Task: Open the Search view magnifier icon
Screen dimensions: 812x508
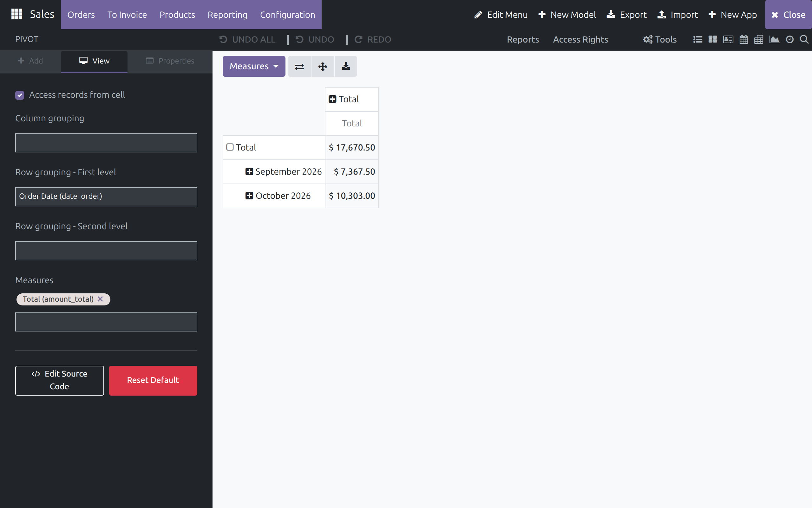Action: tap(804, 40)
